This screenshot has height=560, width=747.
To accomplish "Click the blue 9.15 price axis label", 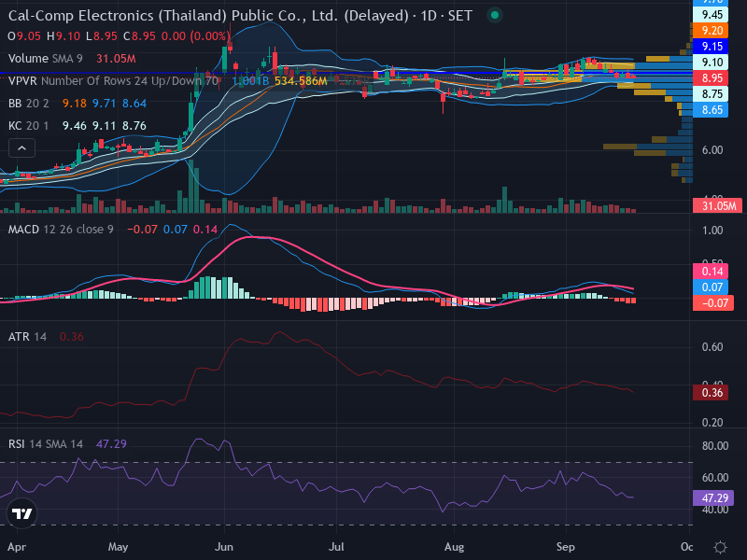I will pyautogui.click(x=711, y=47).
